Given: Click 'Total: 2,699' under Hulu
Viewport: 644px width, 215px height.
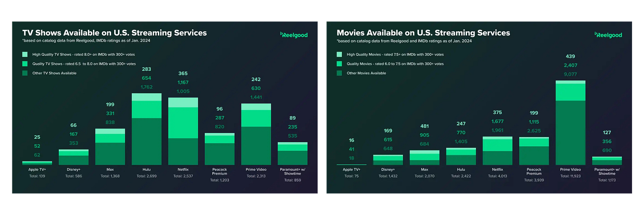Looking at the screenshot, I should tap(146, 176).
